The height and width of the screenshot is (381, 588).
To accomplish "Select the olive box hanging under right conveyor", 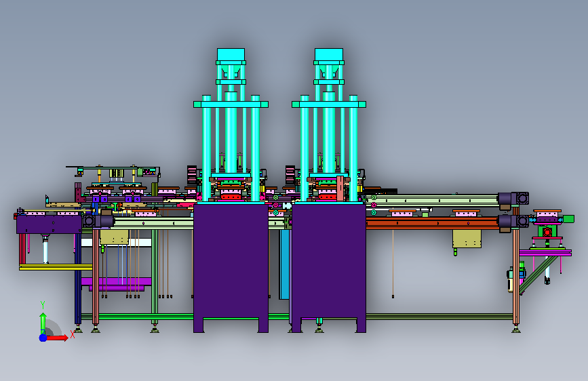I will click(x=467, y=239).
